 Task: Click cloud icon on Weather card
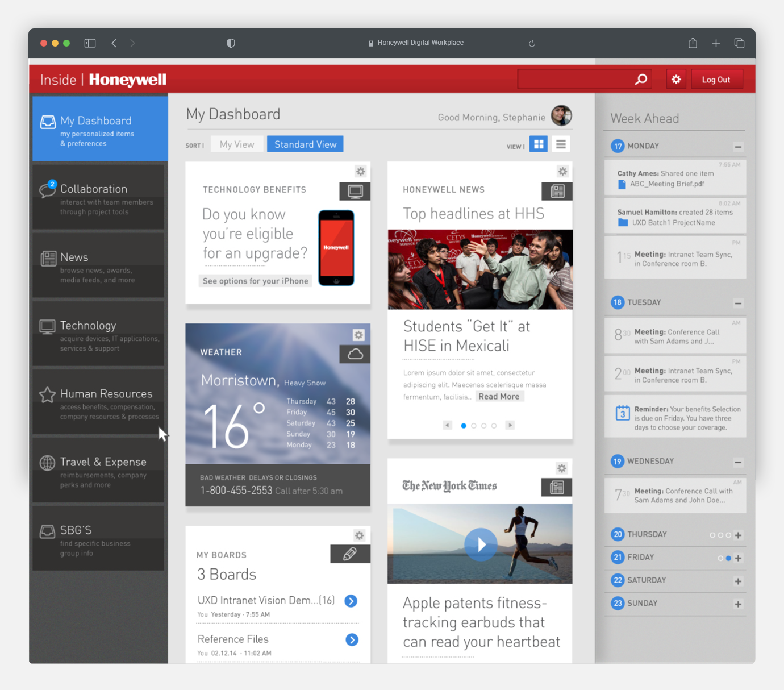(x=355, y=354)
